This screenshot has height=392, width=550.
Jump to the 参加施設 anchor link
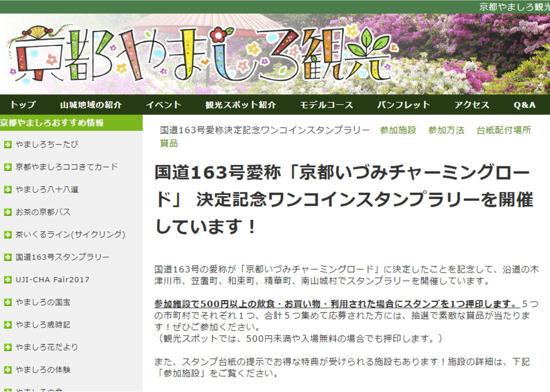[x=398, y=130]
